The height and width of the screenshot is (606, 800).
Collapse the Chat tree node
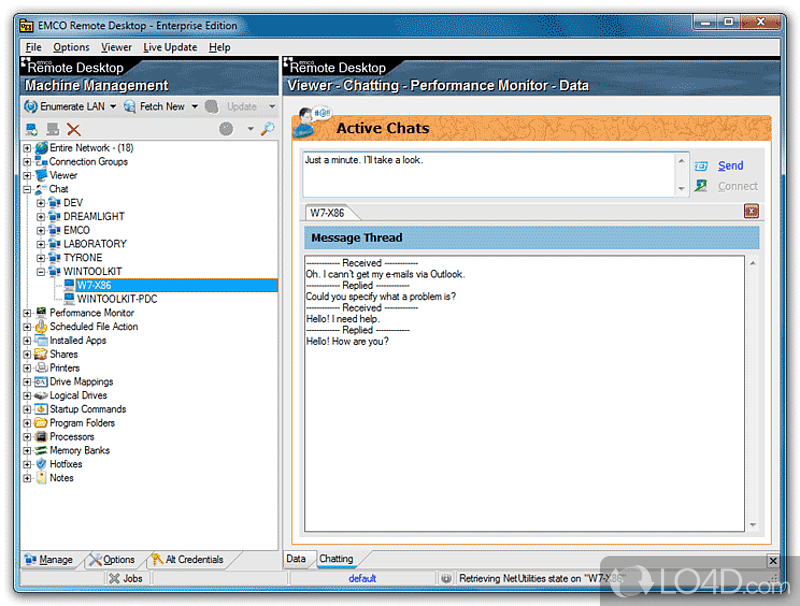coord(28,189)
